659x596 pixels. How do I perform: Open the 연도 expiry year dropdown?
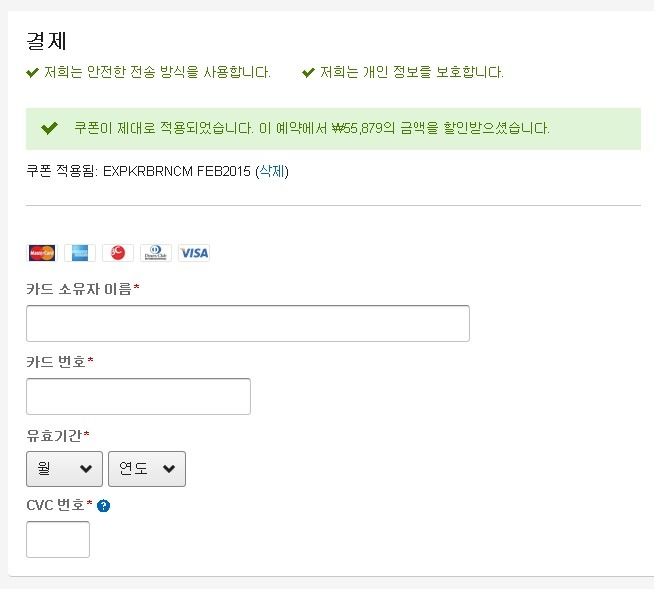147,469
